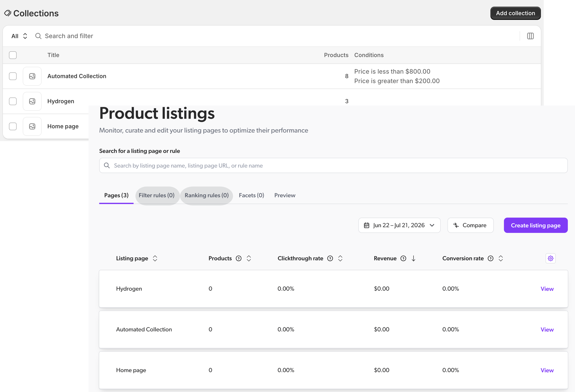The height and width of the screenshot is (392, 575).
Task: Open Home page in Collections table
Action: [x=63, y=126]
